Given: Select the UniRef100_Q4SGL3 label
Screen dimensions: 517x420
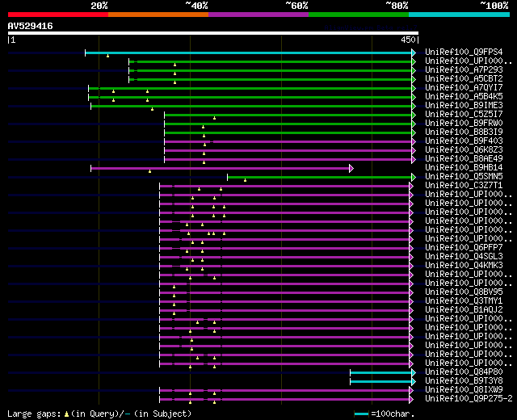Looking at the screenshot, I should [x=464, y=257].
